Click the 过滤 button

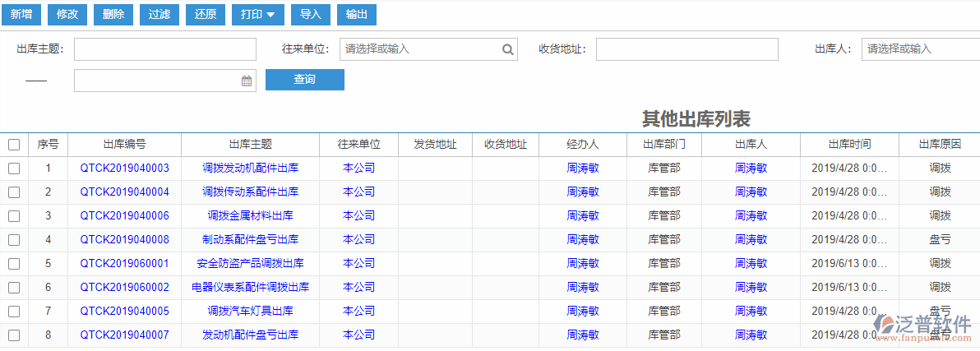tap(159, 14)
